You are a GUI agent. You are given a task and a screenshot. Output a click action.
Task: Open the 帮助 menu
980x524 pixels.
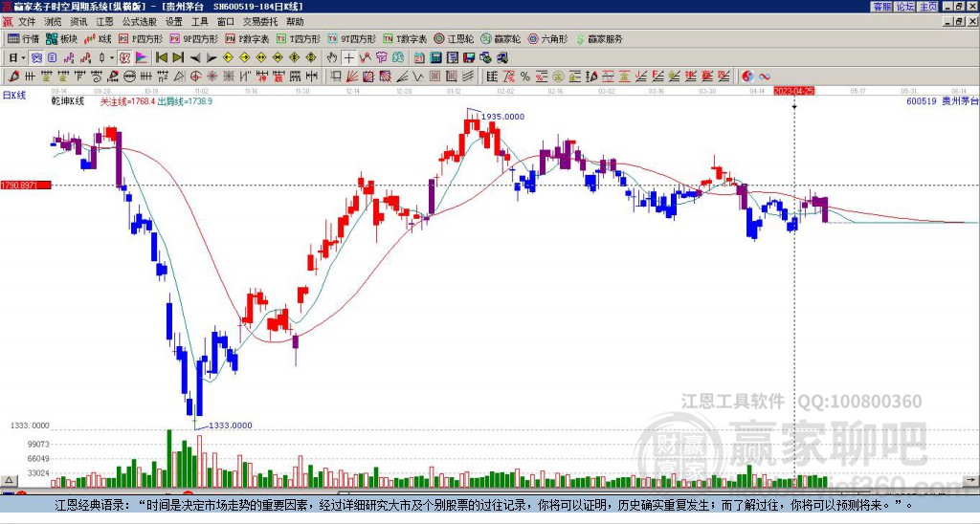pos(295,22)
